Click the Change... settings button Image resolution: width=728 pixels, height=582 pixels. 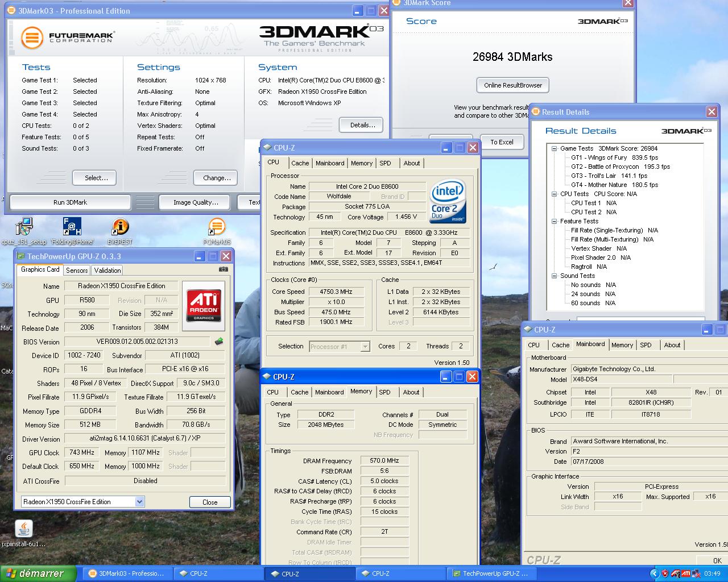[217, 178]
